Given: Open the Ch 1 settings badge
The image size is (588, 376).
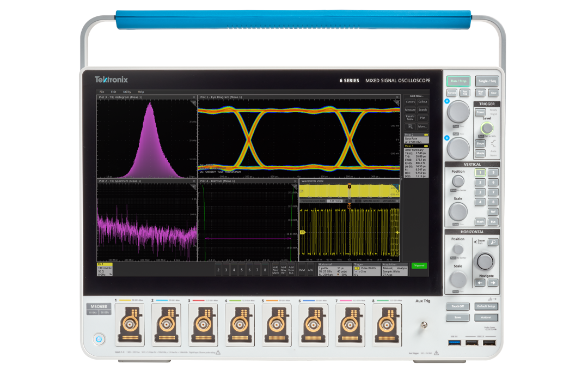Looking at the screenshot, I should click(x=105, y=269).
